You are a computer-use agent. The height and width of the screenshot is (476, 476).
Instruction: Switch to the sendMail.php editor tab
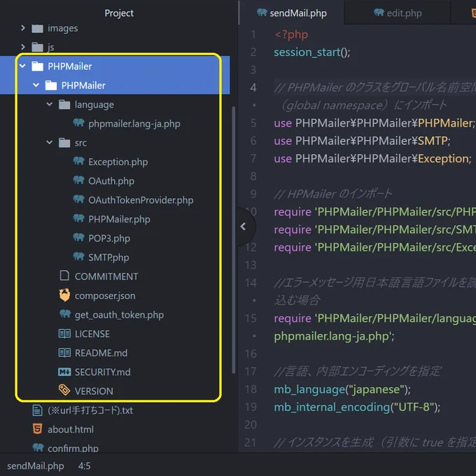tap(292, 13)
